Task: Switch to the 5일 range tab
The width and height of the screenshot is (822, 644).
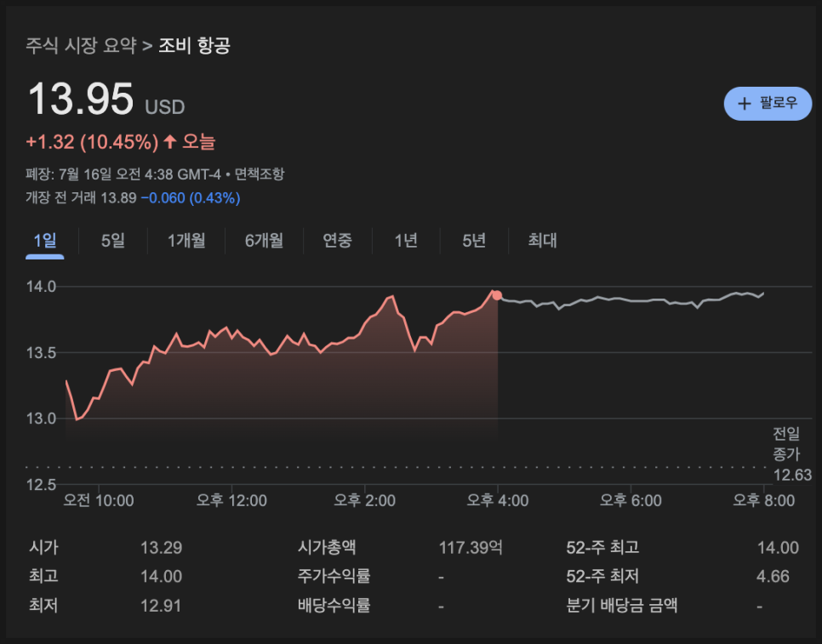Action: coord(112,241)
